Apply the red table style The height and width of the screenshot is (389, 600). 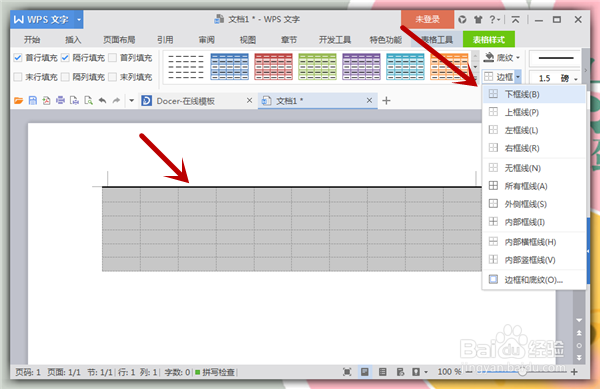click(x=274, y=67)
